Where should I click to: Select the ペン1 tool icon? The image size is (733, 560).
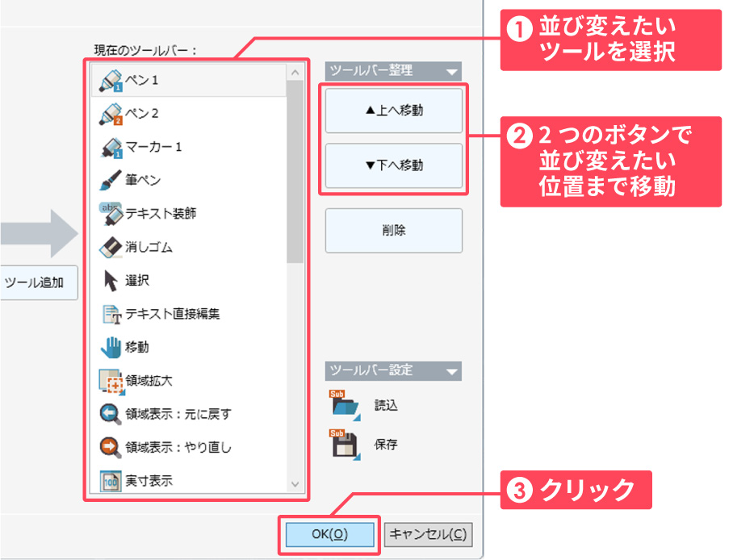(x=111, y=81)
